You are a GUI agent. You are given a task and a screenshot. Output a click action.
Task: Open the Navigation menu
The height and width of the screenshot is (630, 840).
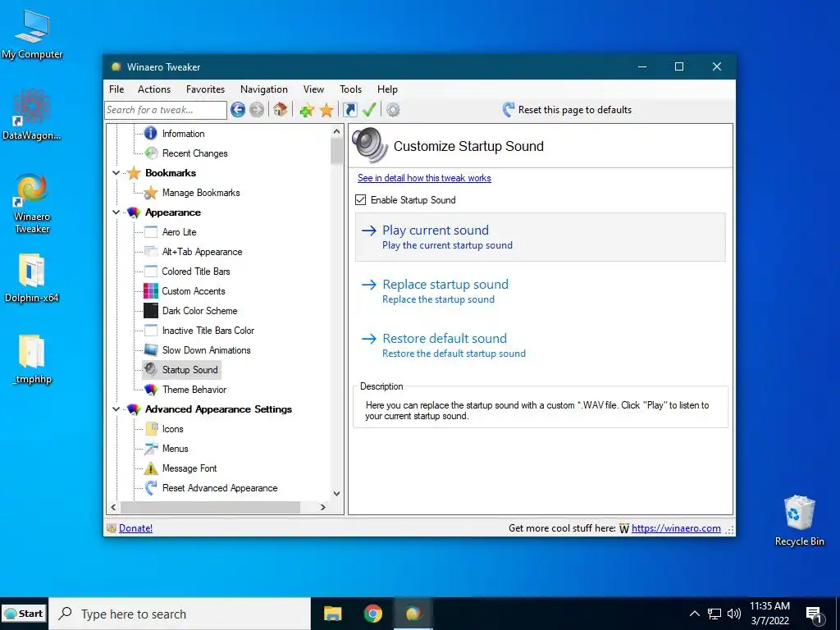tap(263, 89)
